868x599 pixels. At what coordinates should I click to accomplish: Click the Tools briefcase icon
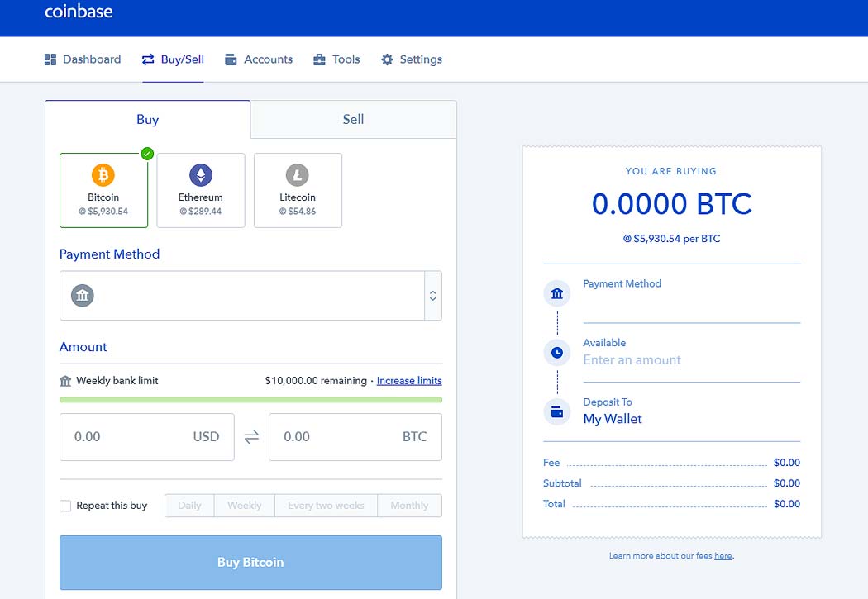pos(319,59)
